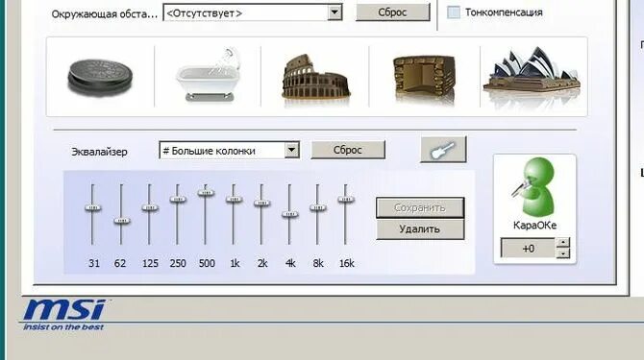Click the 62 Hz equalizer slider handle
Image resolution: width=644 pixels, height=360 pixels.
(x=121, y=221)
